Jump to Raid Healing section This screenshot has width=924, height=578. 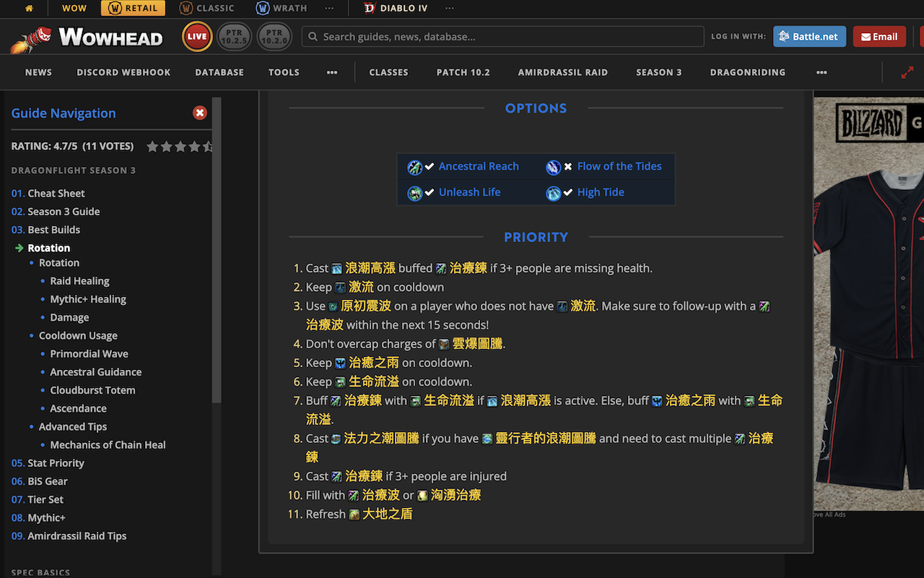point(79,280)
